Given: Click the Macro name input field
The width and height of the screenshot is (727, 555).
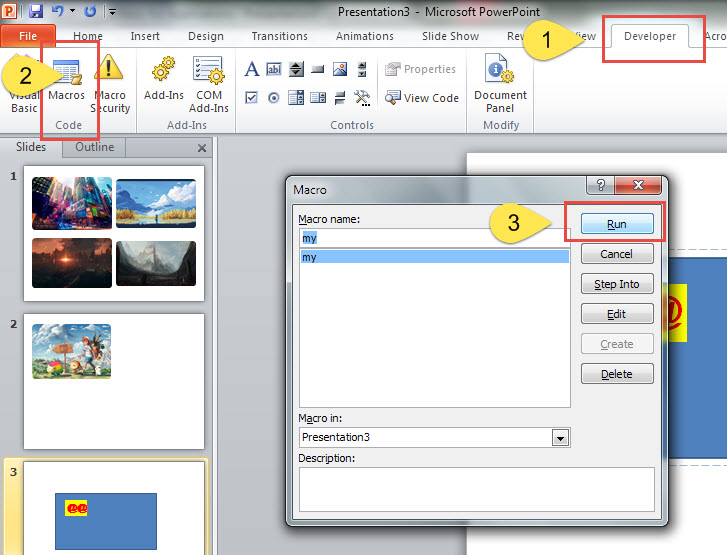Looking at the screenshot, I should pos(434,238).
